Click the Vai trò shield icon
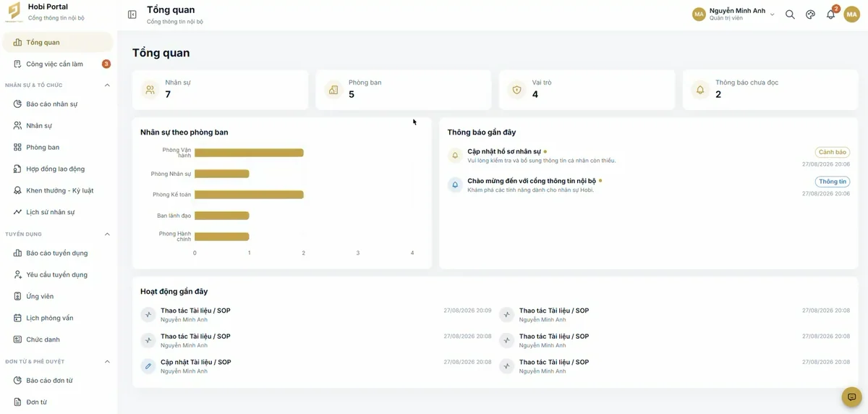The image size is (868, 414). coord(516,90)
